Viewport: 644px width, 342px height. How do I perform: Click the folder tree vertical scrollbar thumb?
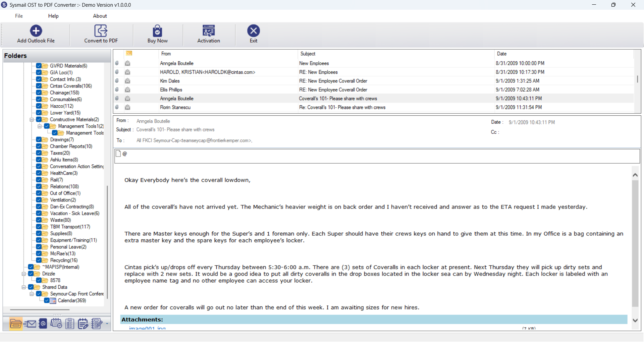click(107, 241)
